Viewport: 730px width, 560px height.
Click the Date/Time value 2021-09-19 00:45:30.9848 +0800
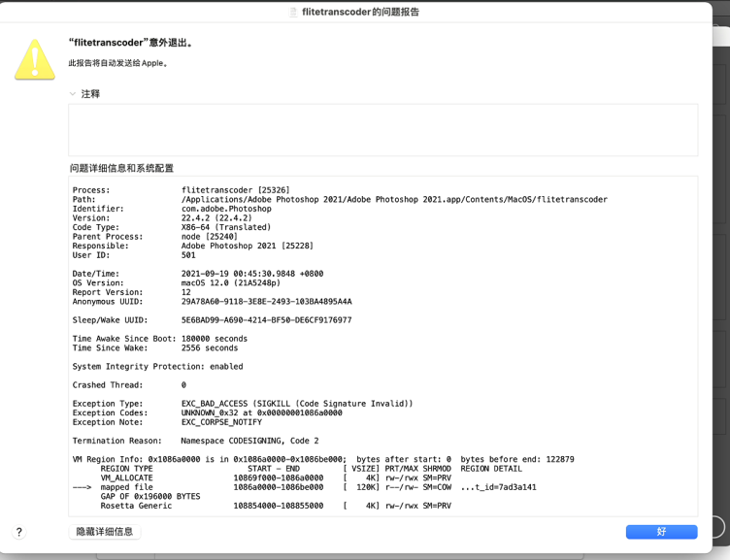(252, 274)
